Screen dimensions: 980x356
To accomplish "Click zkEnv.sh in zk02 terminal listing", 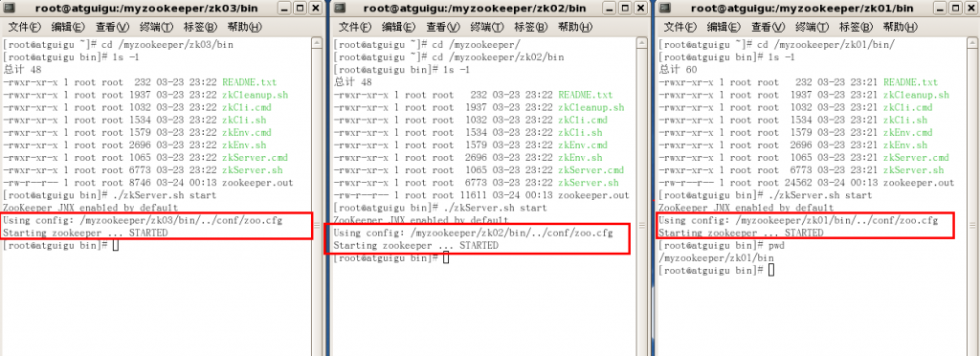I will (581, 157).
